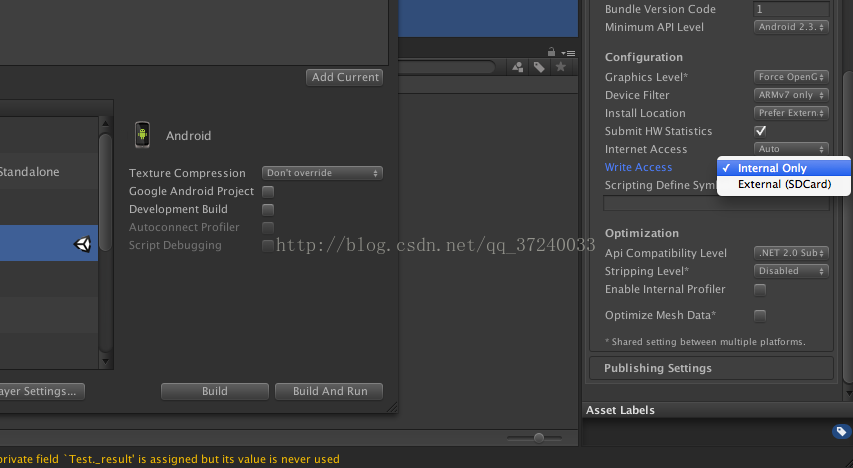Toggle Optimize Mesh Data checkbox
Image resolution: width=853 pixels, height=468 pixels.
760,316
